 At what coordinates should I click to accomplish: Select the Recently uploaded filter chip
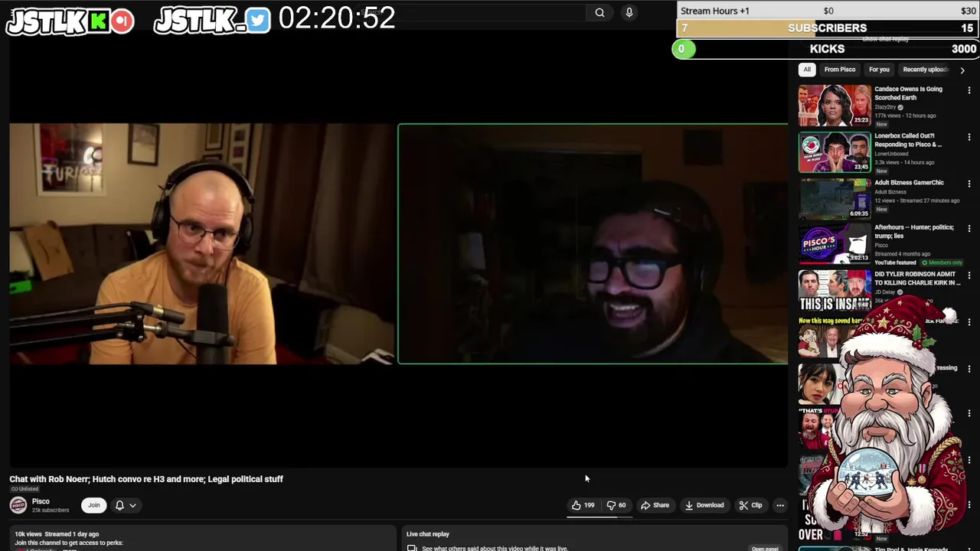pos(926,70)
